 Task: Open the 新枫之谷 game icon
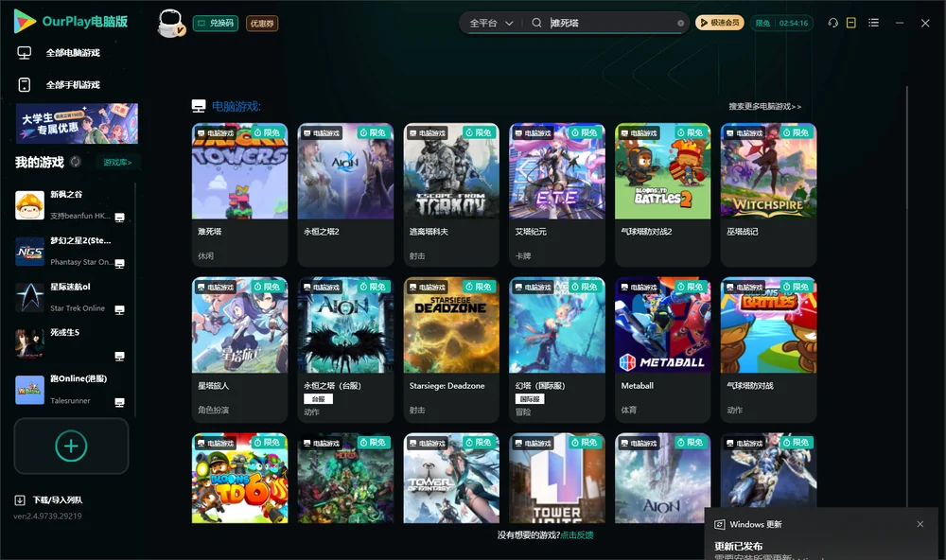(x=29, y=205)
